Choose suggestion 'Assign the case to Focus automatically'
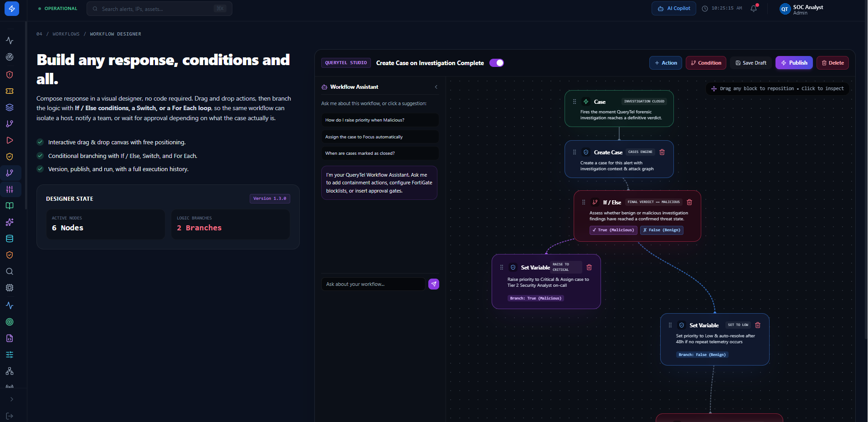Viewport: 868px width, 422px height. click(380, 137)
